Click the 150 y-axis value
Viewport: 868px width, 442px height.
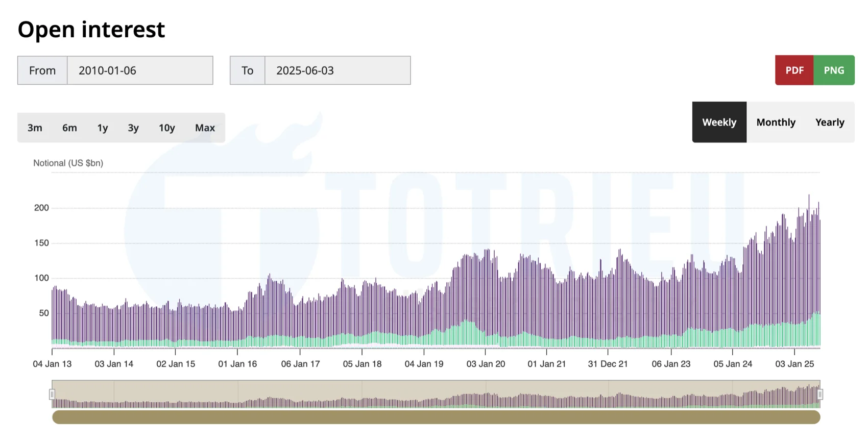41,243
